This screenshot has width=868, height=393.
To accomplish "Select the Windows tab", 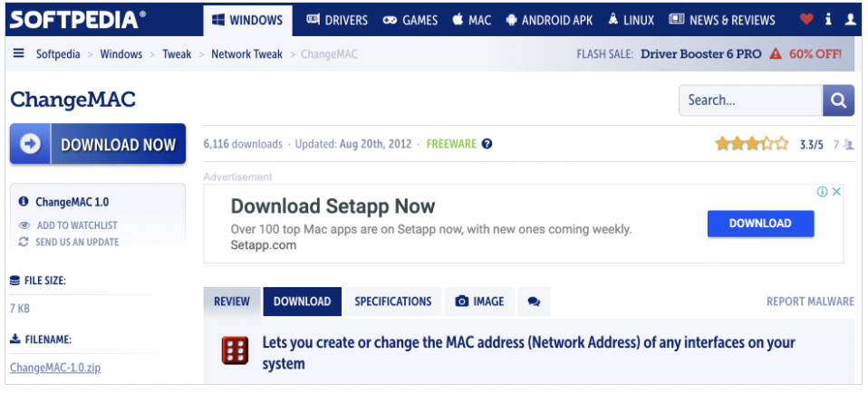I will [x=247, y=21].
